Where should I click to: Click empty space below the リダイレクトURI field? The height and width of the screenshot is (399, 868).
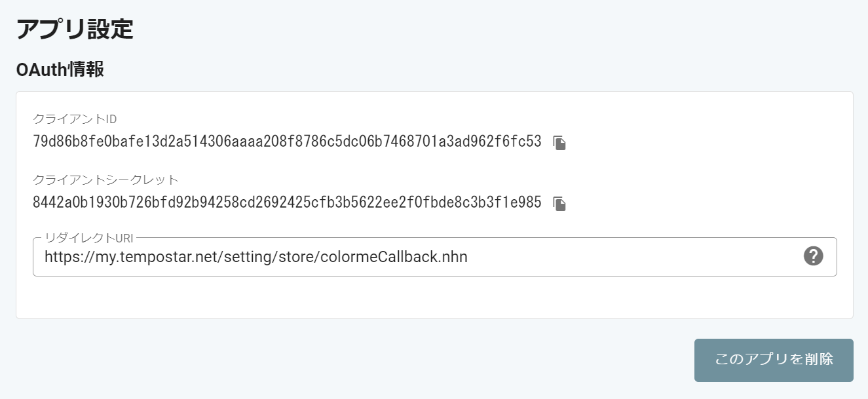click(x=432, y=298)
